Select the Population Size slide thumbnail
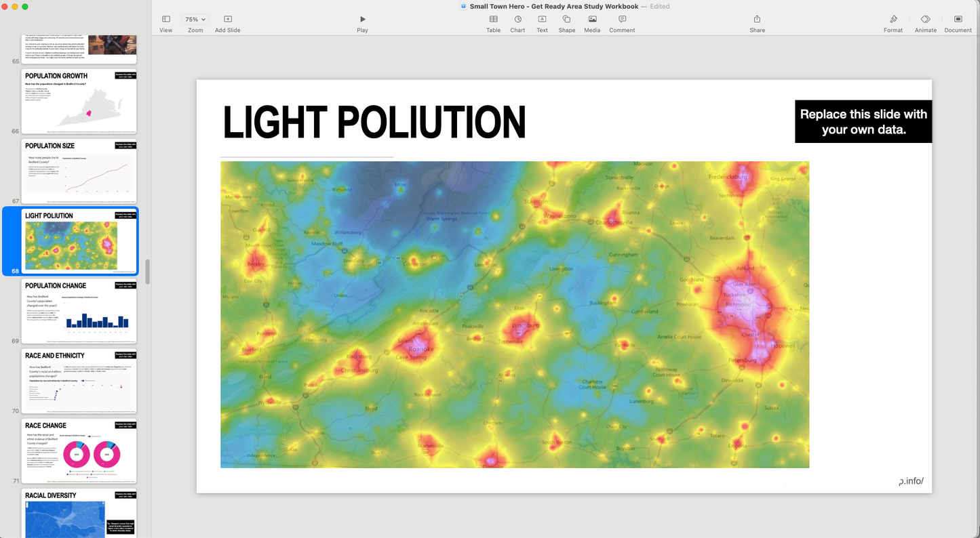 click(x=79, y=171)
